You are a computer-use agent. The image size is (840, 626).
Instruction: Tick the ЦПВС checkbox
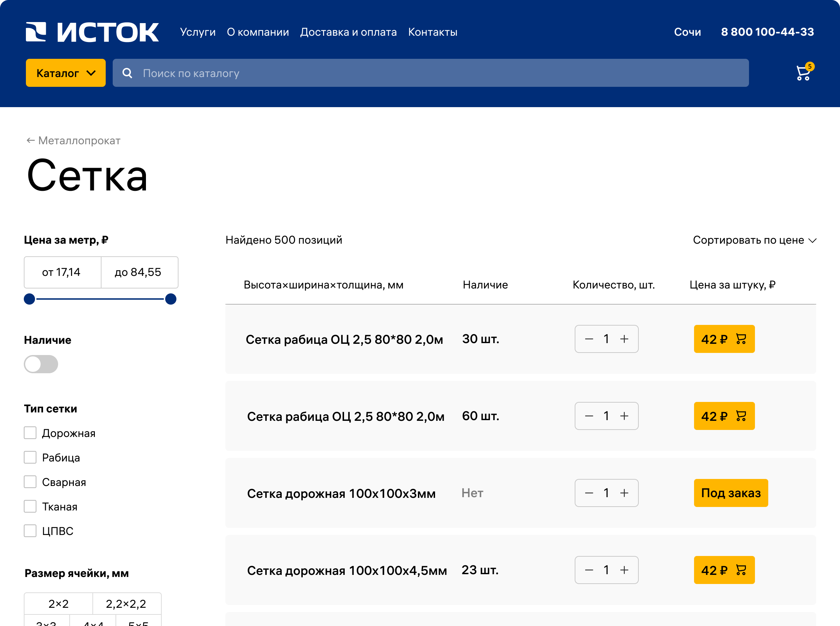(x=30, y=531)
